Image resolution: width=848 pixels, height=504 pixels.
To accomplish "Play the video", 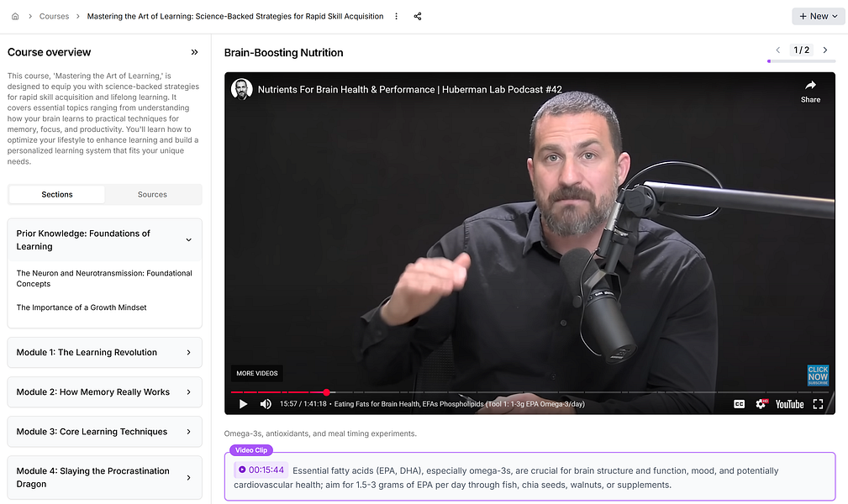I will [x=243, y=404].
